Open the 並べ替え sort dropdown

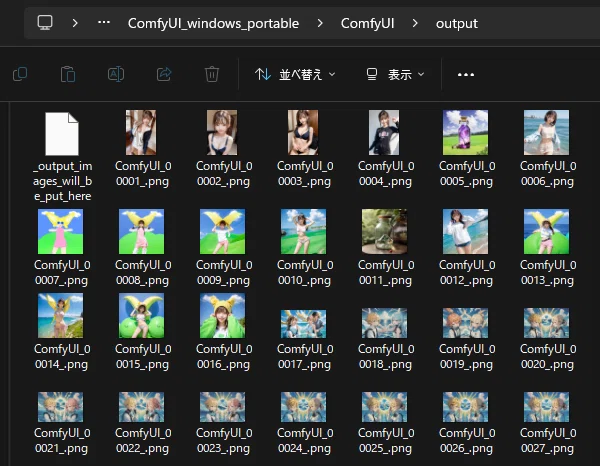(x=295, y=74)
